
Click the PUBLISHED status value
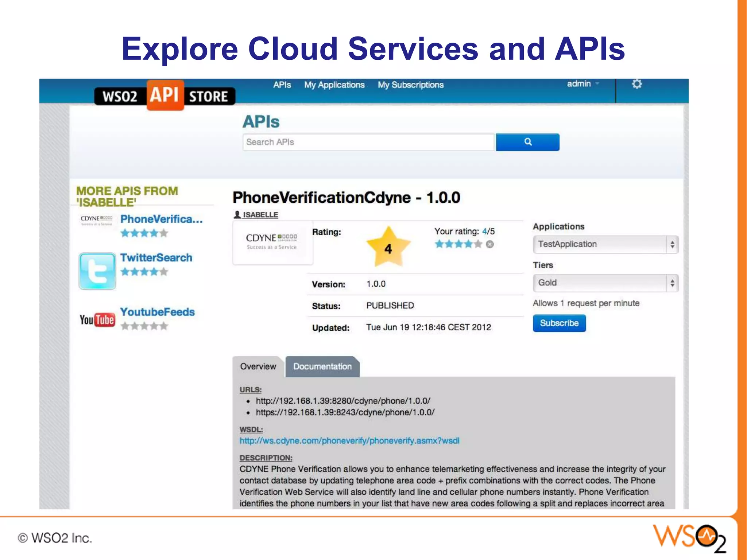click(390, 306)
